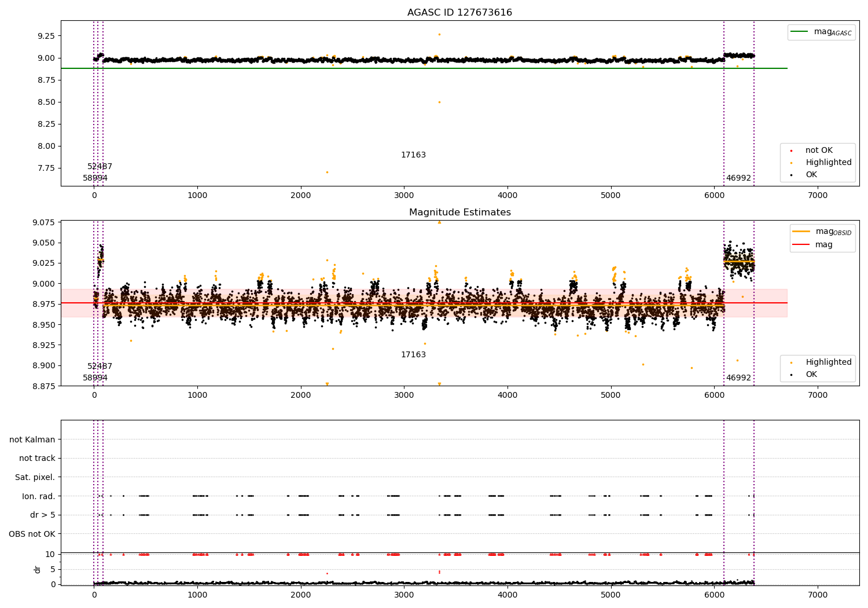Click the 'dr > 5' axis label

43,515
